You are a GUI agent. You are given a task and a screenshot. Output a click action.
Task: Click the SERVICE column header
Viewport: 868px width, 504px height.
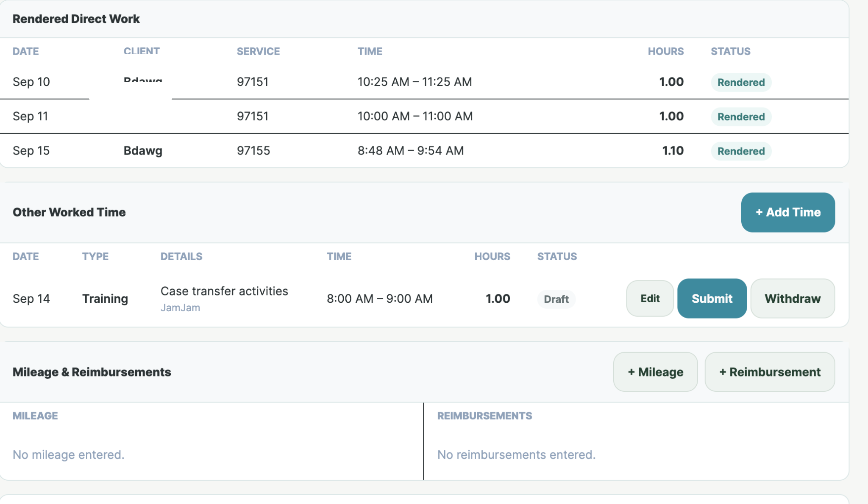pos(258,51)
